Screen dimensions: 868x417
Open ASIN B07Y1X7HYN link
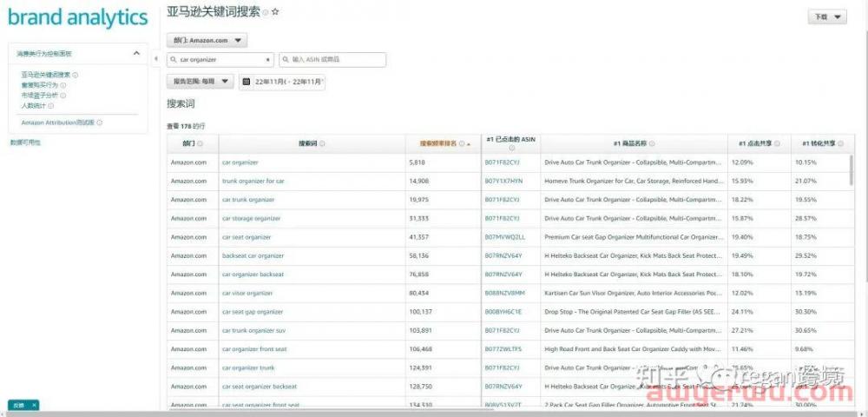pos(503,181)
